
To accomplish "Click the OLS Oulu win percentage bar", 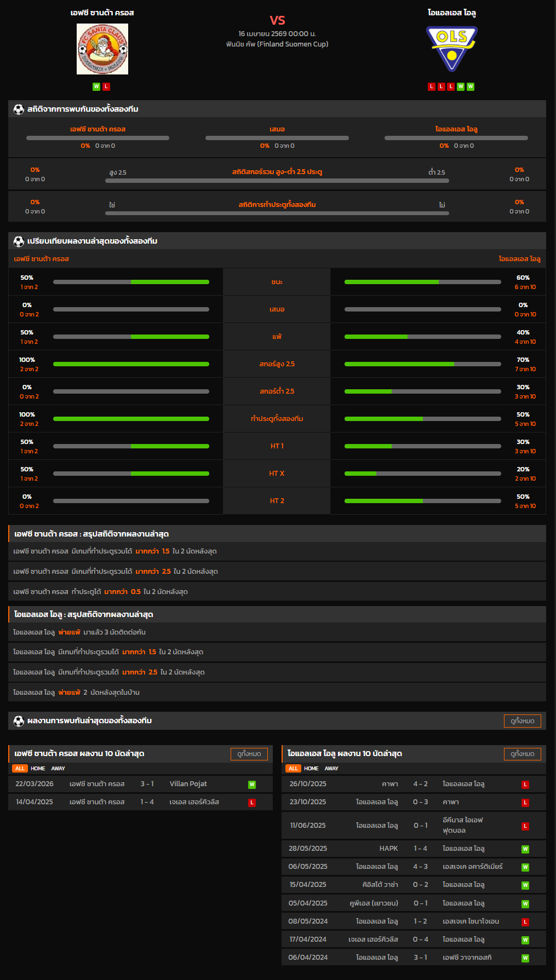I will click(x=422, y=282).
